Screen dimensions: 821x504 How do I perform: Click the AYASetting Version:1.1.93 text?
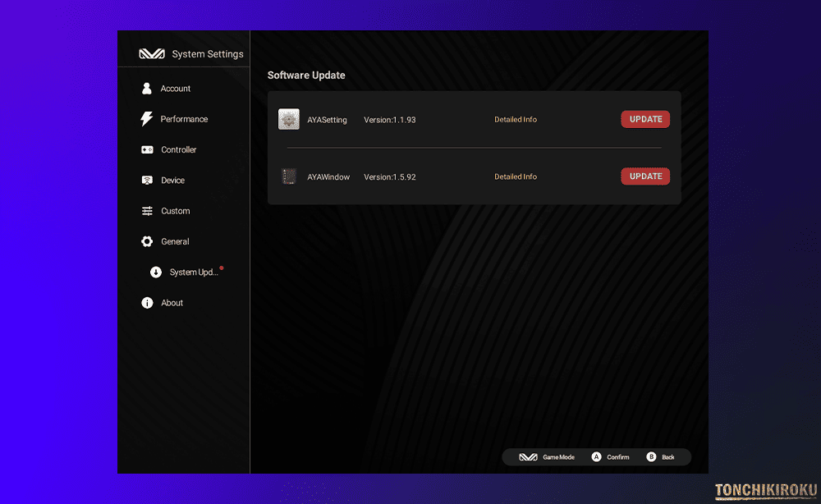(390, 120)
